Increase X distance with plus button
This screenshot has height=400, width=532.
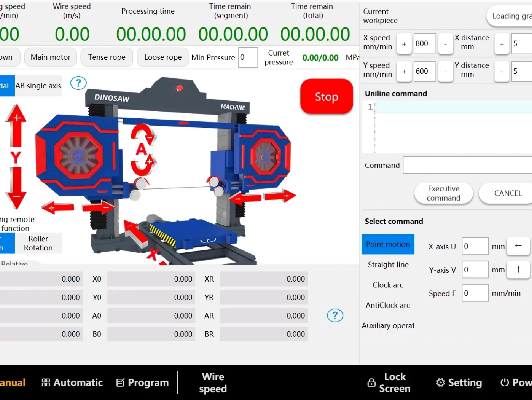coord(502,44)
